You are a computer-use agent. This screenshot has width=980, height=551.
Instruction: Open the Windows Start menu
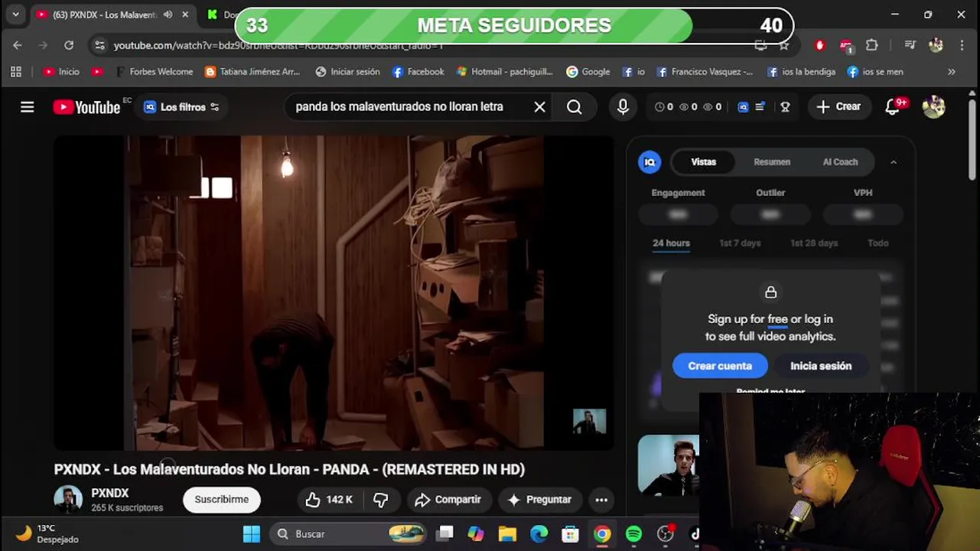(x=251, y=533)
